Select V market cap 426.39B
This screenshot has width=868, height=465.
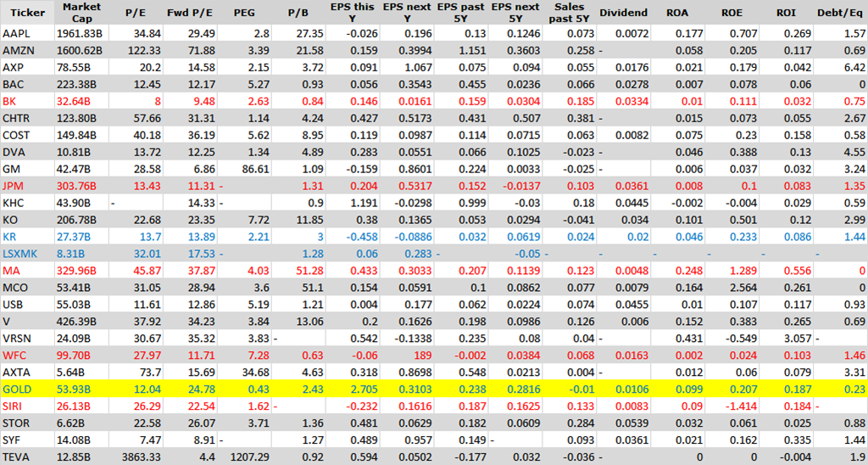(x=76, y=322)
